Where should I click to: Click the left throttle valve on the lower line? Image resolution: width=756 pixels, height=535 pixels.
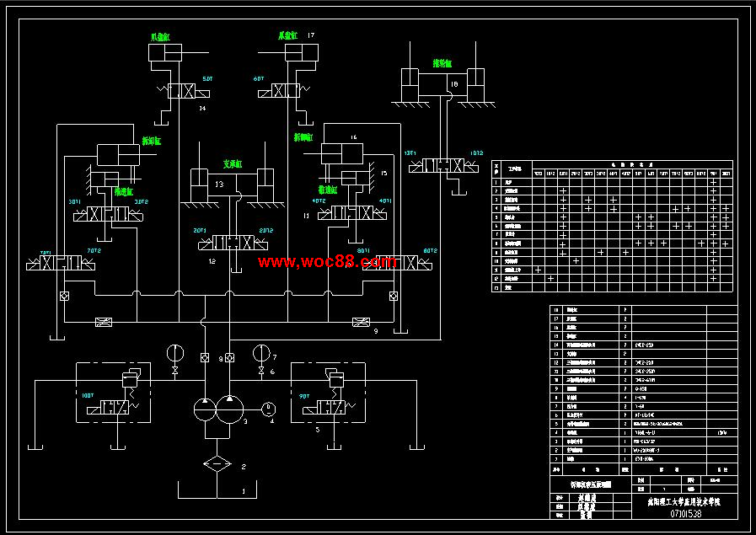104,322
